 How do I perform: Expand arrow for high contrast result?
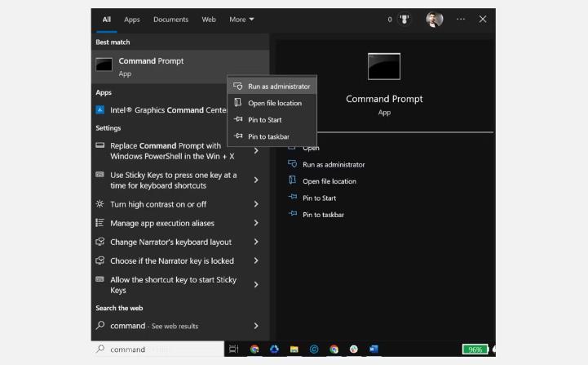256,204
